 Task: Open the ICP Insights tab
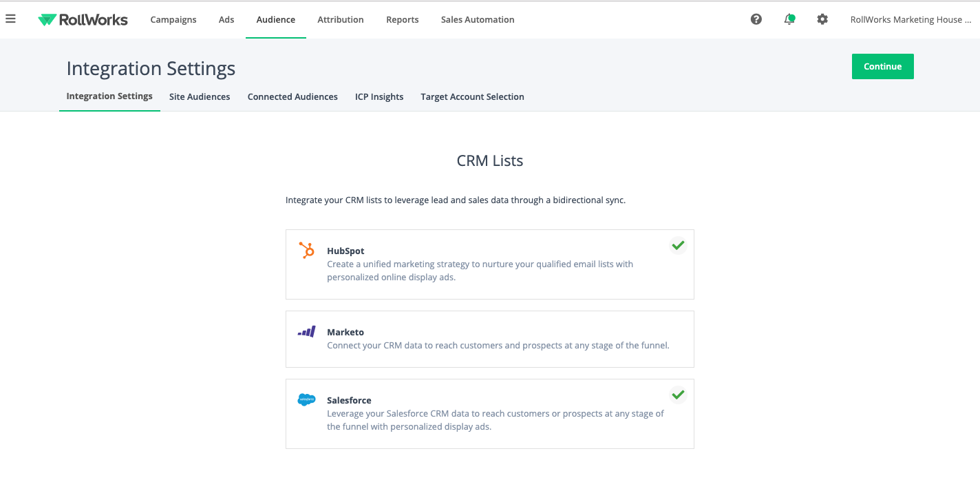[x=379, y=96]
